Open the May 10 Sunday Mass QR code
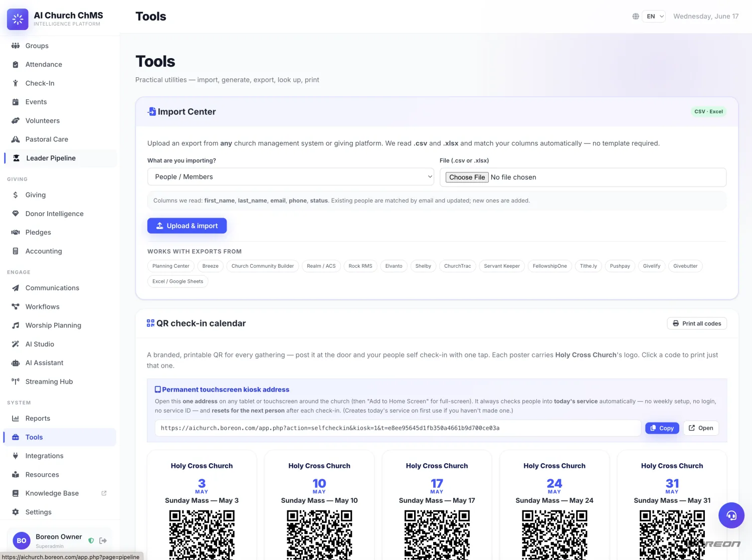The height and width of the screenshot is (560, 752). tap(319, 534)
